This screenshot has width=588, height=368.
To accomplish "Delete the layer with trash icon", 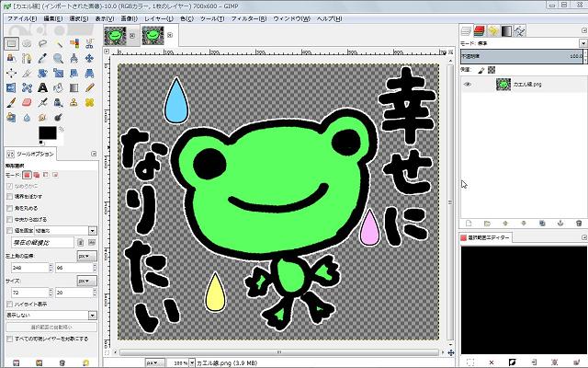I will [x=579, y=223].
